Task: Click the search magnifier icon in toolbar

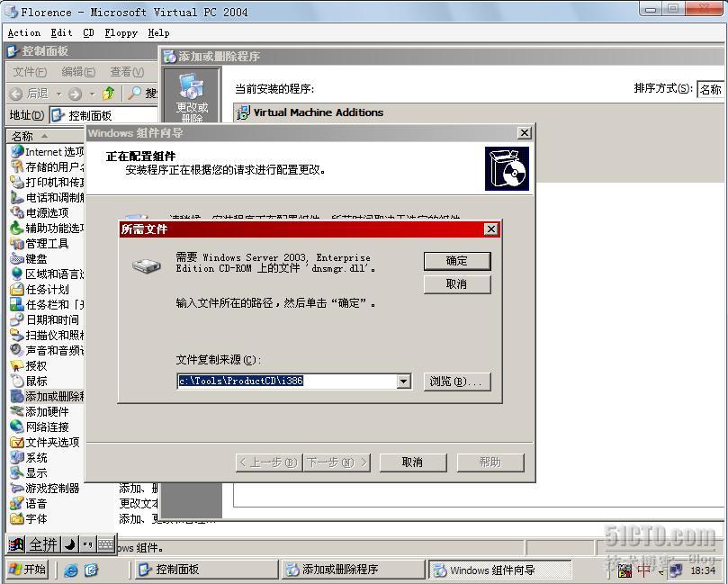Action: coord(135,94)
